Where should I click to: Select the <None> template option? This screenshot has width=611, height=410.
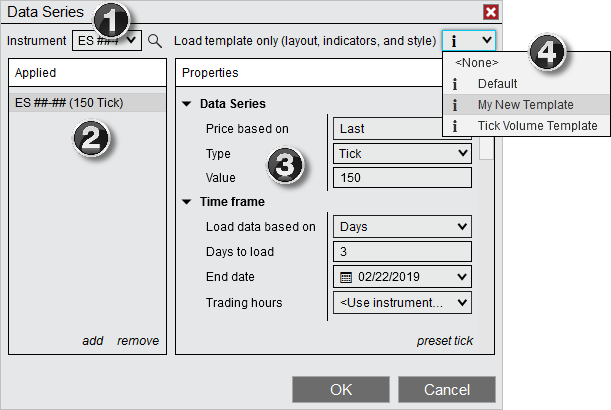pos(476,63)
